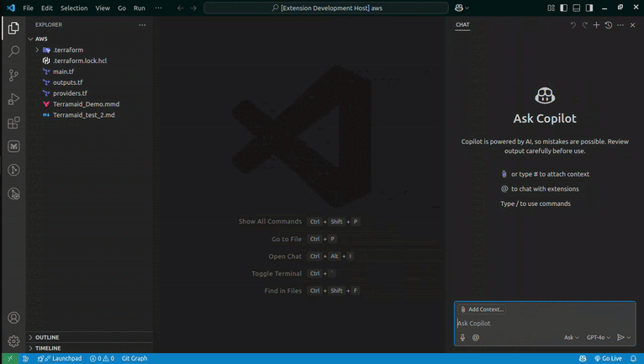Toggle secondary side bar visibility
Image resolution: width=644 pixels, height=364 pixels.
pyautogui.click(x=589, y=8)
